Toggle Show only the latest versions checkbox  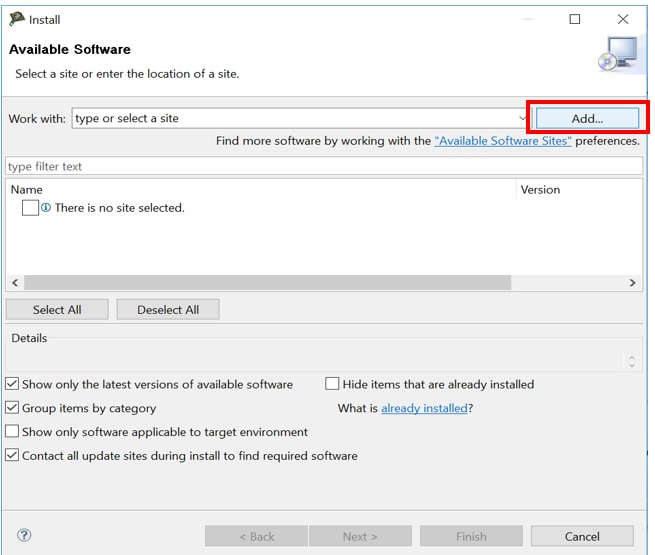pos(12,384)
